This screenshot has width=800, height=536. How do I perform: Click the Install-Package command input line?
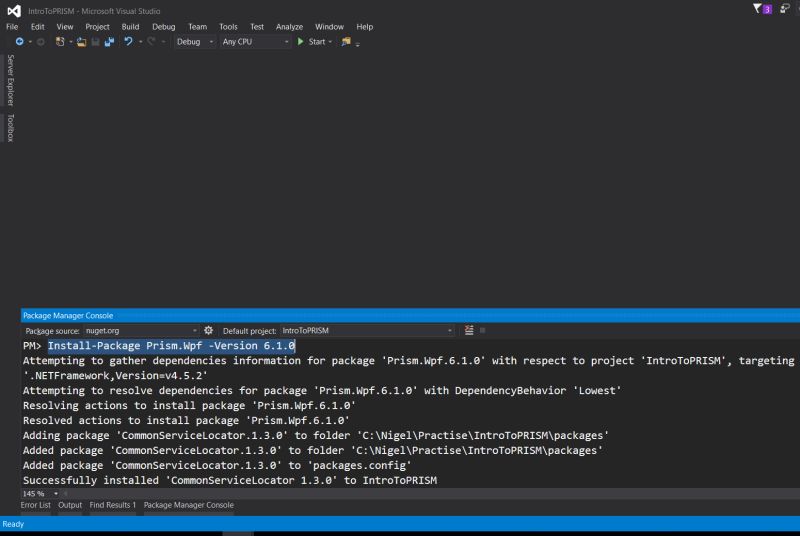point(171,346)
